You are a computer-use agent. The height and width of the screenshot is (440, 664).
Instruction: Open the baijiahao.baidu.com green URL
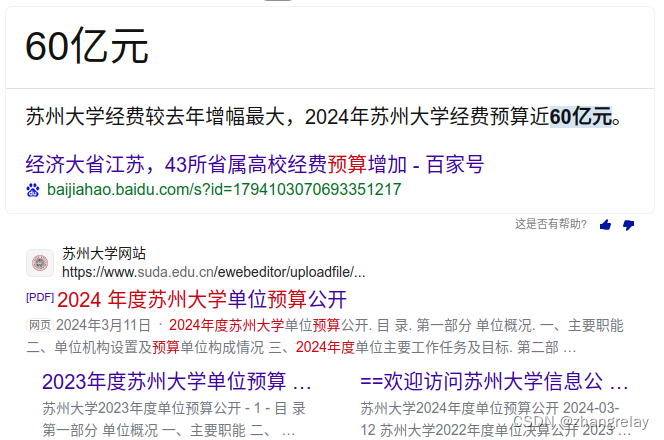click(224, 189)
